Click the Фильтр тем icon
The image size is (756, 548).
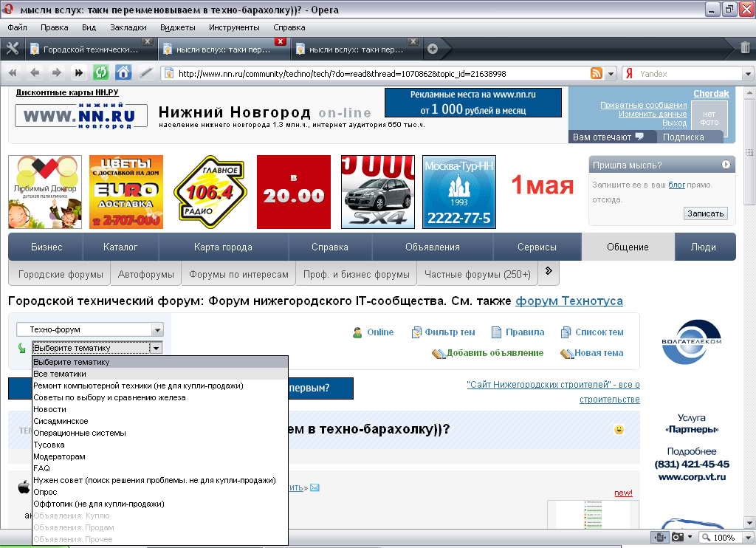[416, 332]
